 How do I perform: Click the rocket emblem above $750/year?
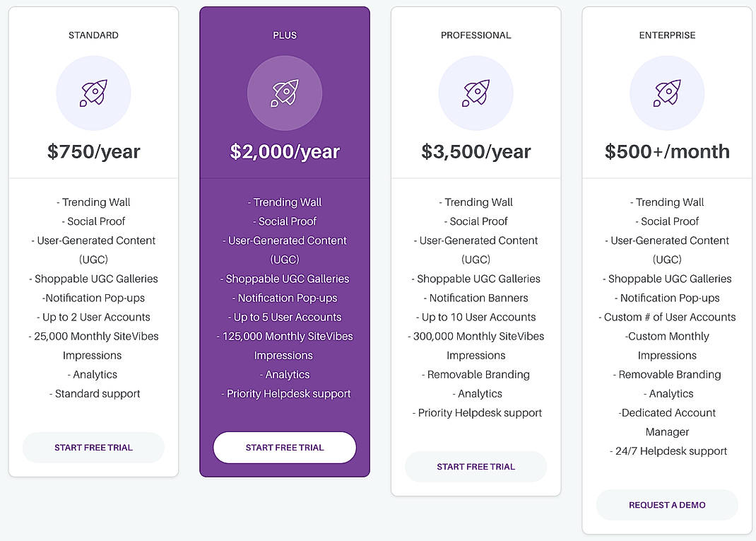[x=93, y=93]
